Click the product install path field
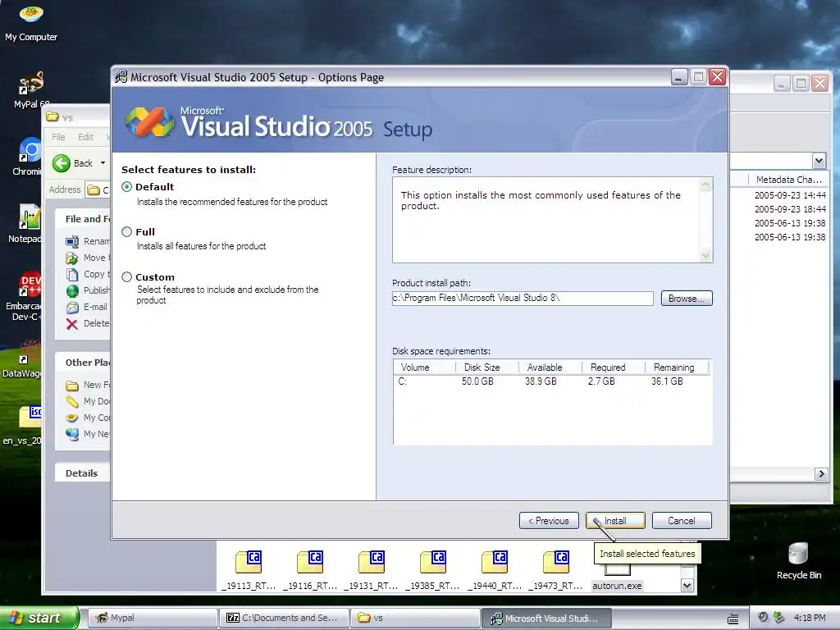The height and width of the screenshot is (630, 840). tap(523, 299)
